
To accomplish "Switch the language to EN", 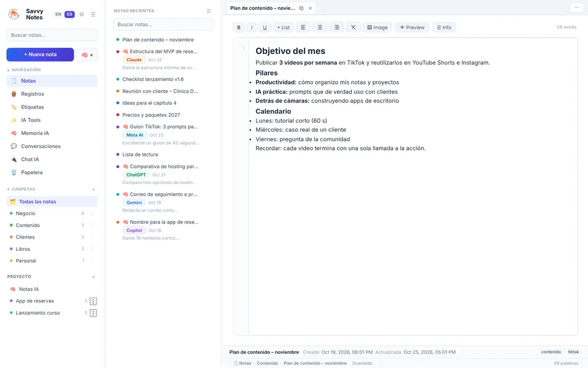I will coord(58,14).
